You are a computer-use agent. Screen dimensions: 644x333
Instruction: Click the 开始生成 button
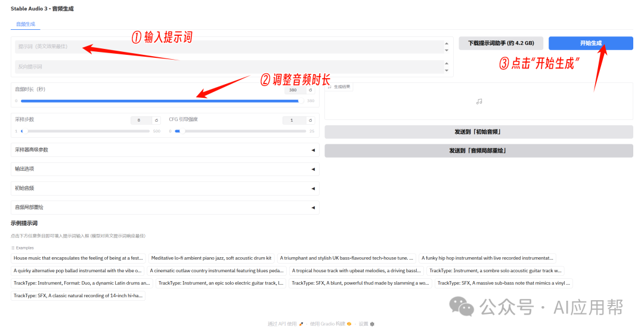point(590,43)
